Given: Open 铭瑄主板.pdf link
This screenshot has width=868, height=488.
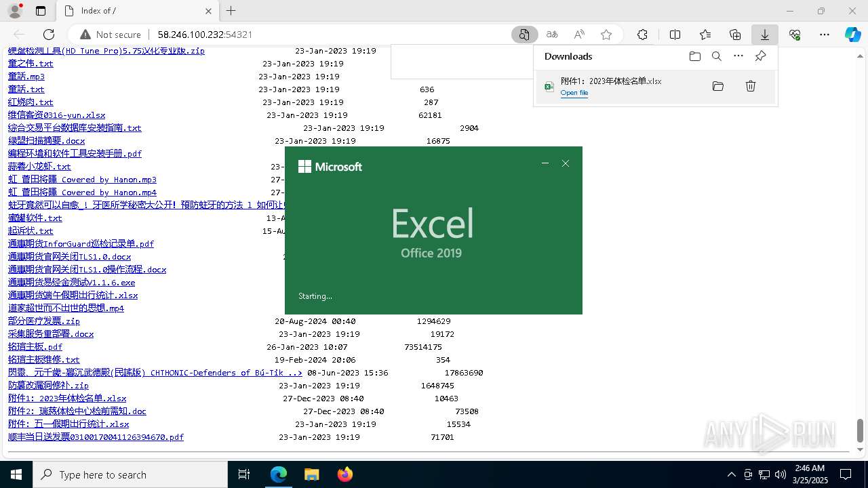Looking at the screenshot, I should (x=35, y=346).
